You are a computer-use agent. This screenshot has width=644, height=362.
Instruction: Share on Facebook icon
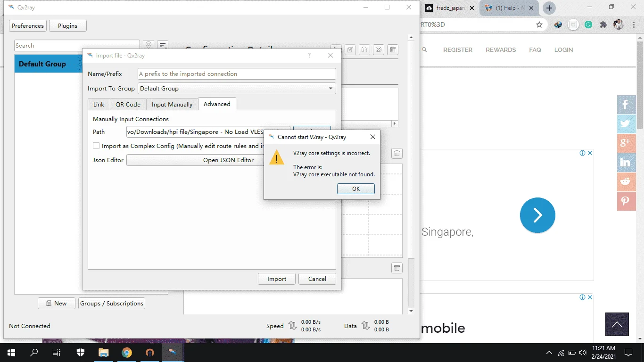tap(626, 105)
